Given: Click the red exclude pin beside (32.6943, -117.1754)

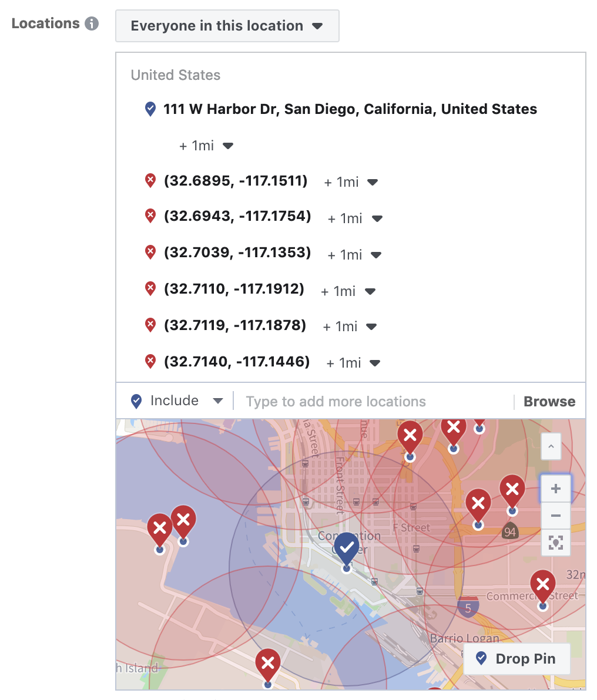Looking at the screenshot, I should [150, 216].
